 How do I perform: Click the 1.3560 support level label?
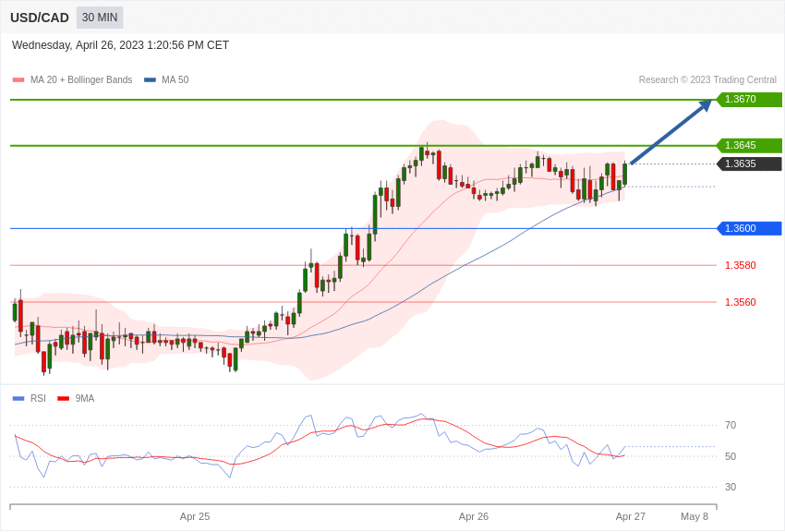click(741, 302)
